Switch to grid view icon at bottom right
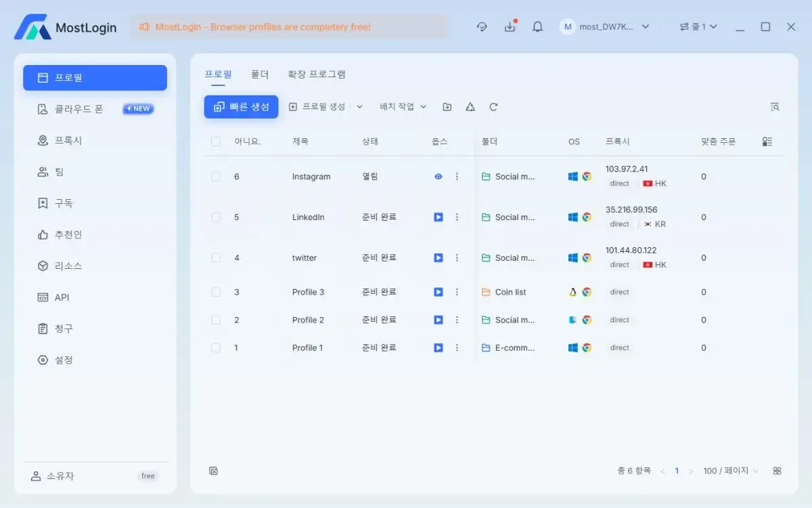Screen dimensions: 812x508 click(x=777, y=471)
